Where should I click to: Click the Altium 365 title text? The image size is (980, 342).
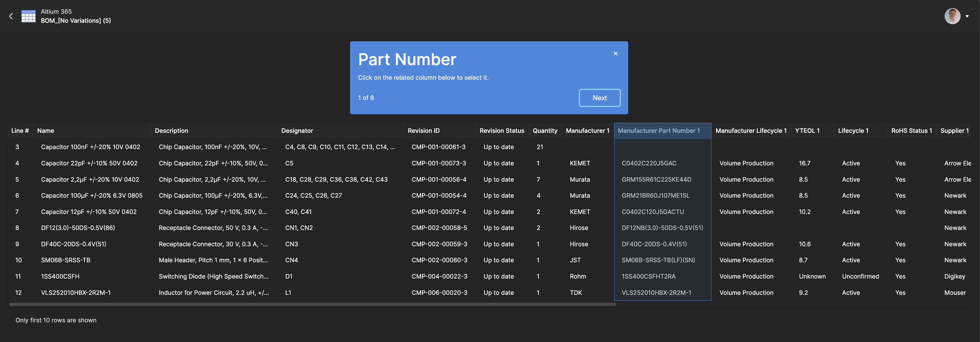pyautogui.click(x=56, y=11)
